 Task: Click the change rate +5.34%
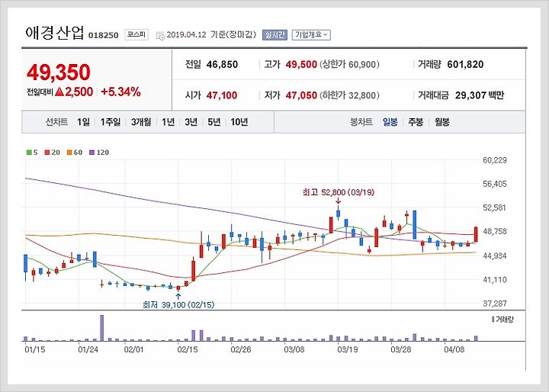(120, 92)
